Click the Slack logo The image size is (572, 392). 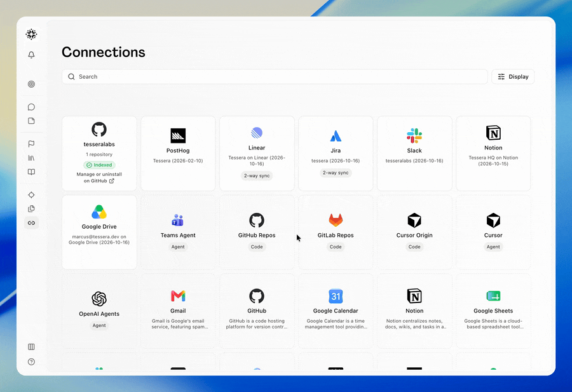tap(414, 136)
